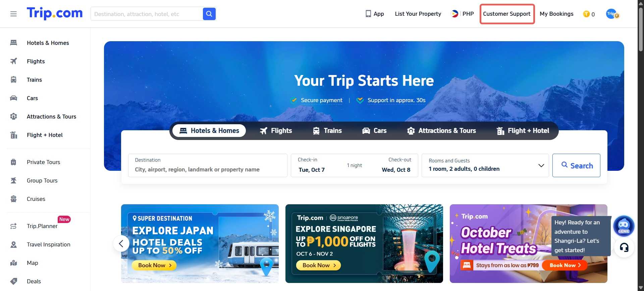
Task: Click the hotel Search button
Action: [x=576, y=165]
